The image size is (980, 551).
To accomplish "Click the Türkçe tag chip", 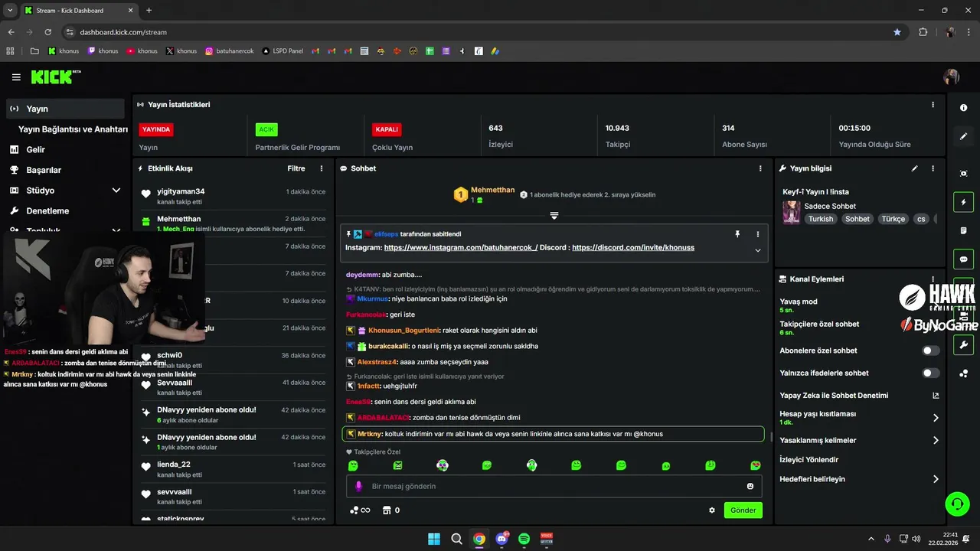I will click(x=893, y=219).
